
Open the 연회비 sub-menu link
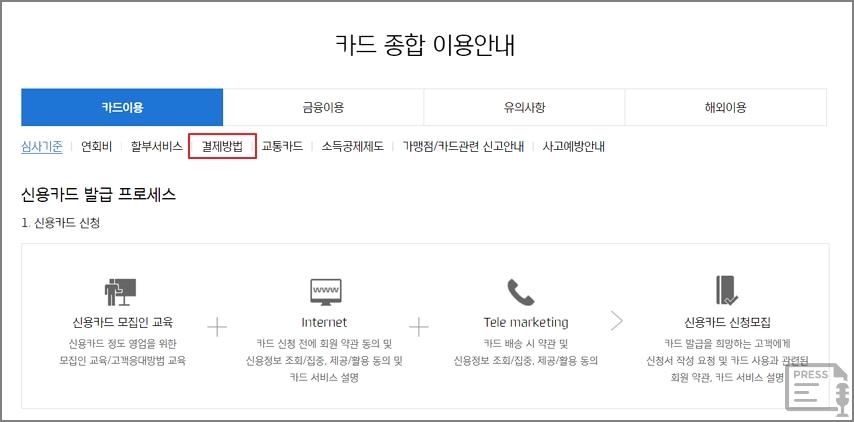coord(96,146)
